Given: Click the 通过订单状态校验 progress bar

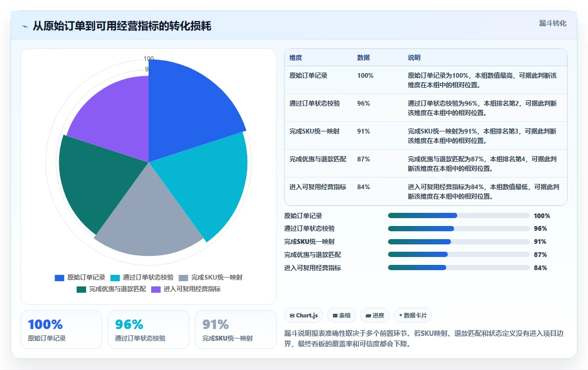Looking at the screenshot, I should click(x=459, y=229).
